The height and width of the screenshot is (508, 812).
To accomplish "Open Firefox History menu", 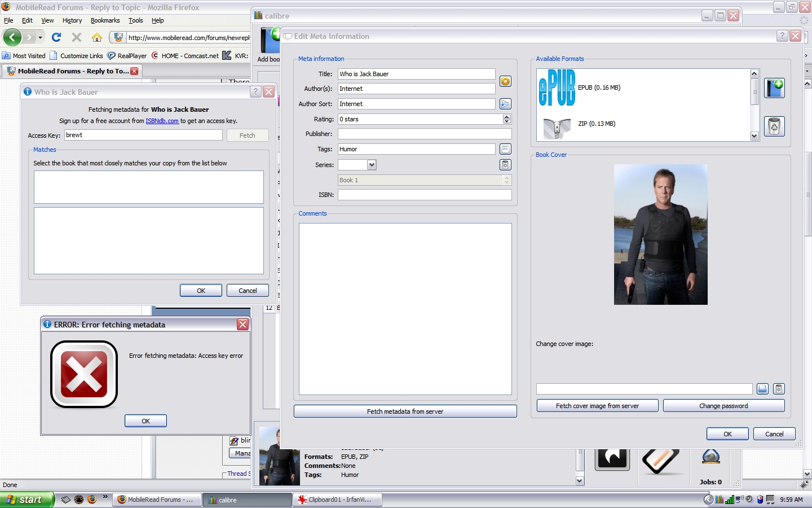I will point(72,20).
